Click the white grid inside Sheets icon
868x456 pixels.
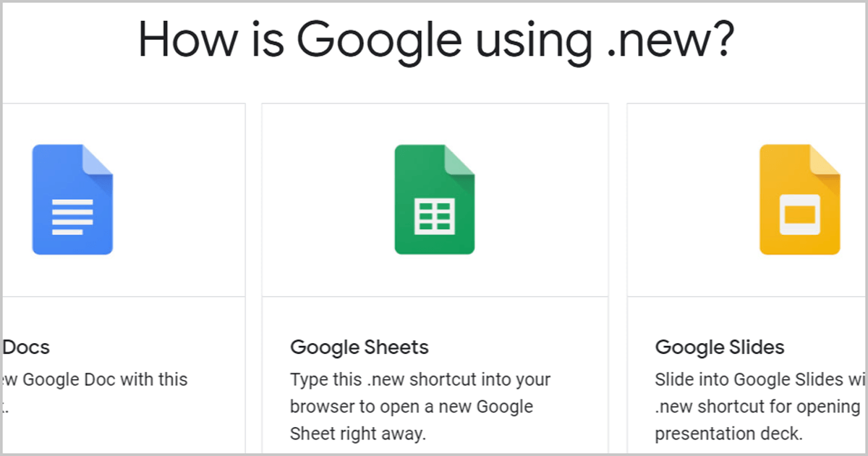pos(434,216)
